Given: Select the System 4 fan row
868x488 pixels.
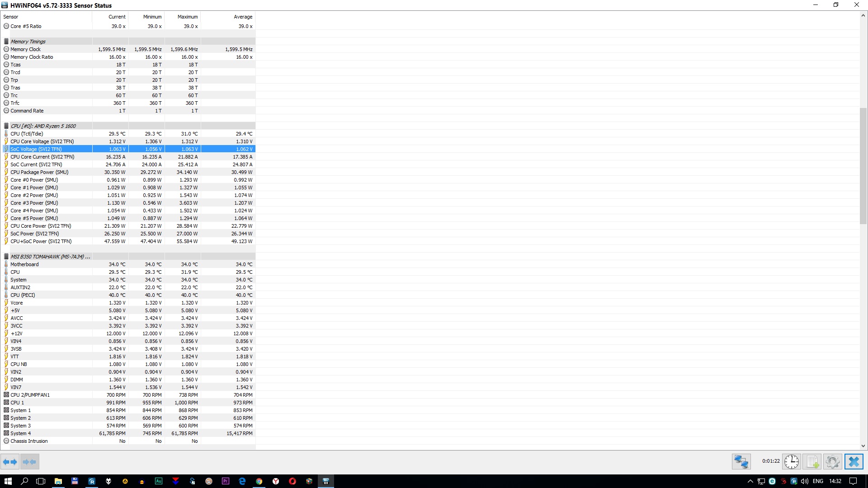Looking at the screenshot, I should pos(21,433).
